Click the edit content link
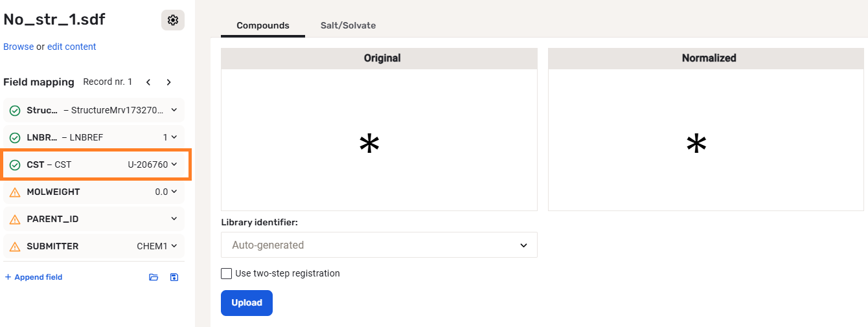The height and width of the screenshot is (327, 868). click(x=71, y=47)
